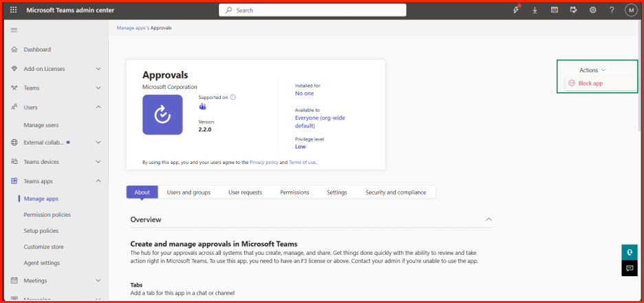Open help question mark icon
The image size is (644, 303).
pos(612,10)
